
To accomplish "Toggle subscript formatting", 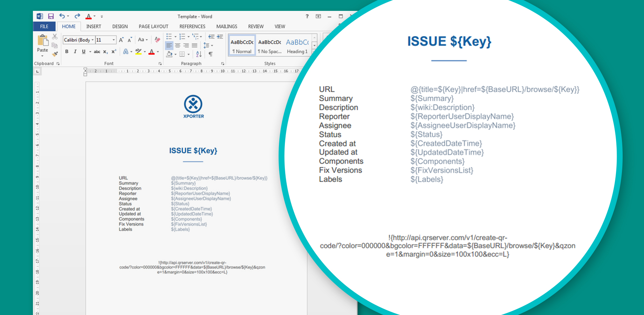I will [105, 52].
